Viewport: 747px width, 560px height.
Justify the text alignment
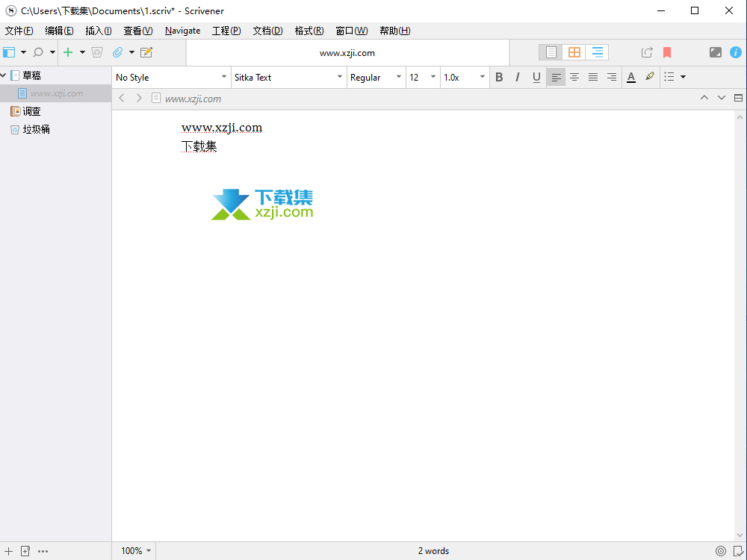point(593,77)
